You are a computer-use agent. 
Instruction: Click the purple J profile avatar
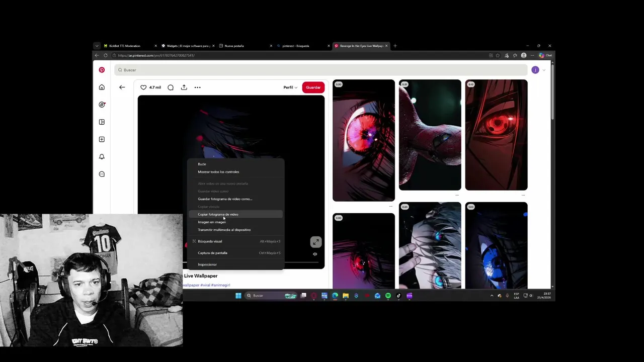pyautogui.click(x=535, y=70)
